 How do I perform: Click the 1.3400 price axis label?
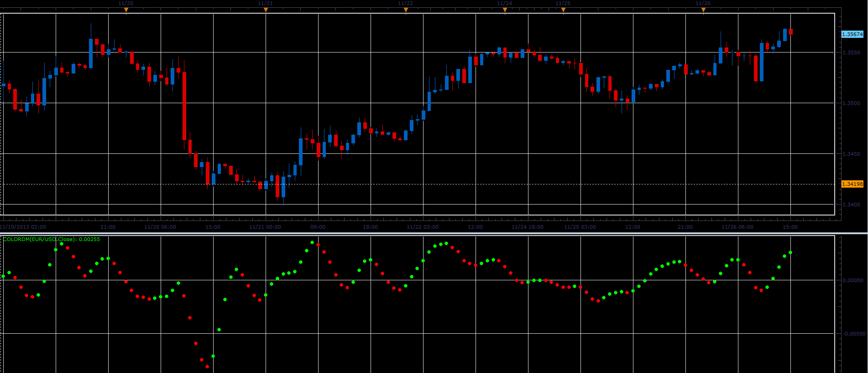click(851, 205)
